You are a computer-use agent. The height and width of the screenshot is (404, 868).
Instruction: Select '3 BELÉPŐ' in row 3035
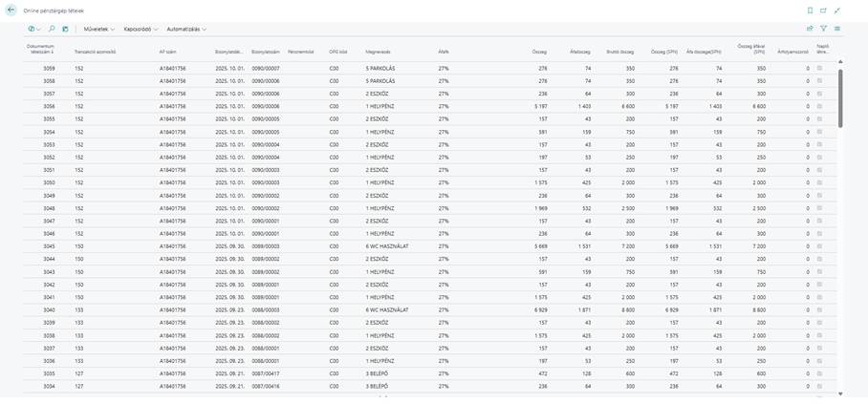coord(377,373)
